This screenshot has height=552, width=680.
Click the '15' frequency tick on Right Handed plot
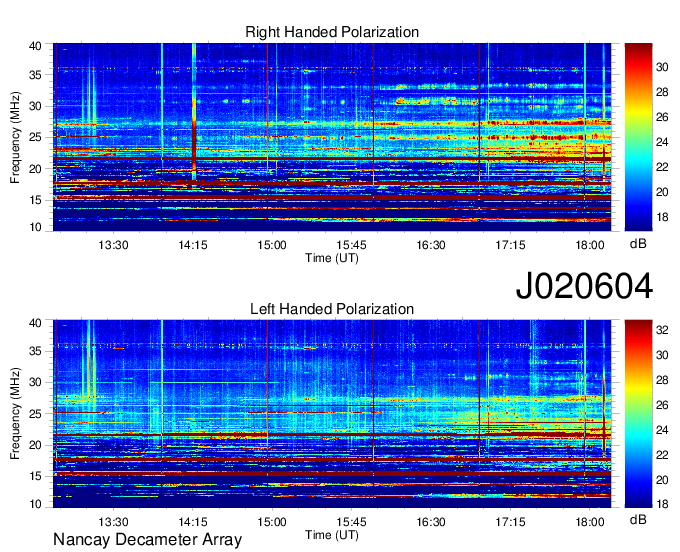[35, 200]
